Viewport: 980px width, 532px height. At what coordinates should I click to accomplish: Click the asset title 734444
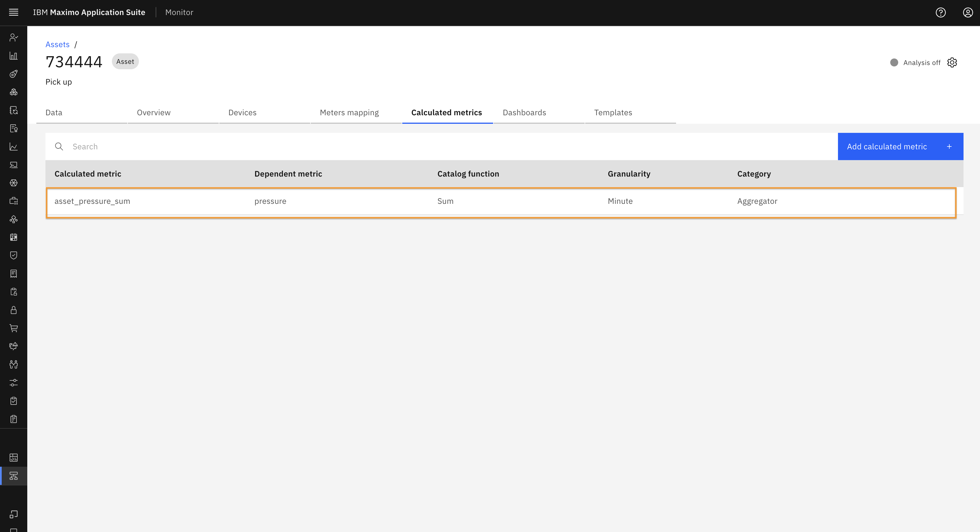point(74,62)
